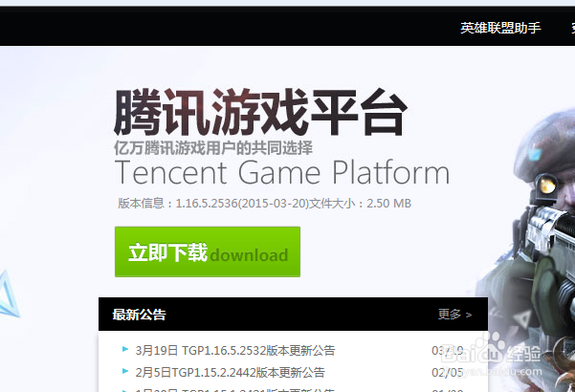The image size is (575, 392).
Task: Open 3月19日 TGP1.16.5.2532版本更新公告
Action: pyautogui.click(x=235, y=350)
